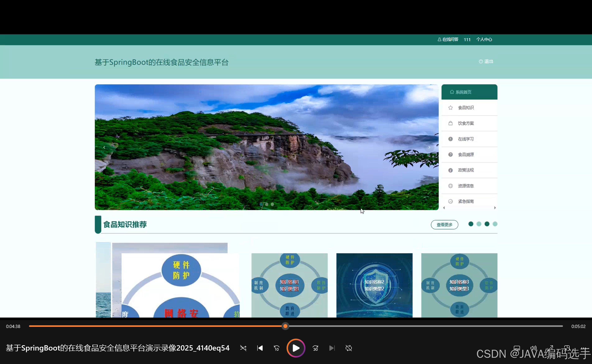Click the star icon beside 食品知识

point(450,108)
